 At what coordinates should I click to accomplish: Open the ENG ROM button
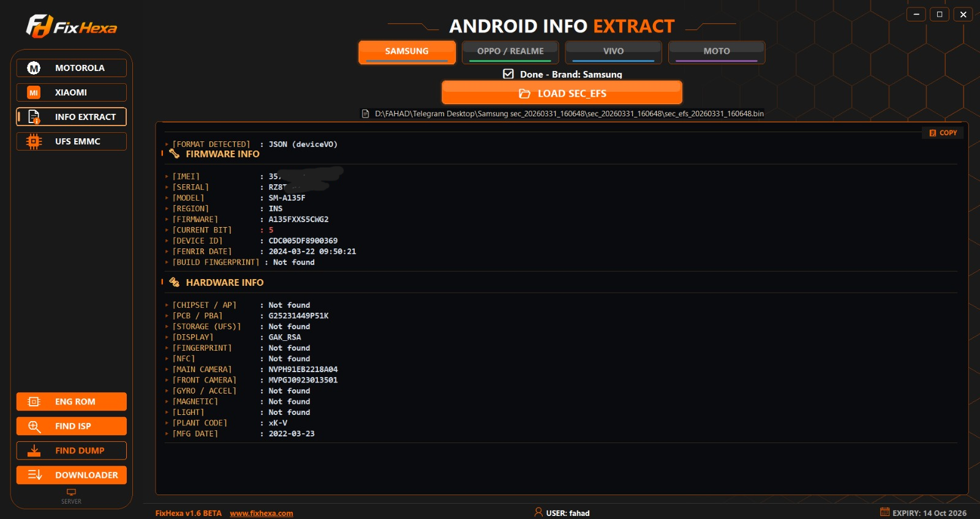click(72, 401)
